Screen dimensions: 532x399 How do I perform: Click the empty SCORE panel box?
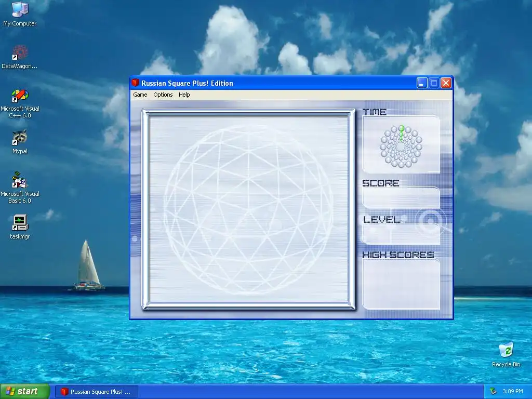pyautogui.click(x=401, y=198)
